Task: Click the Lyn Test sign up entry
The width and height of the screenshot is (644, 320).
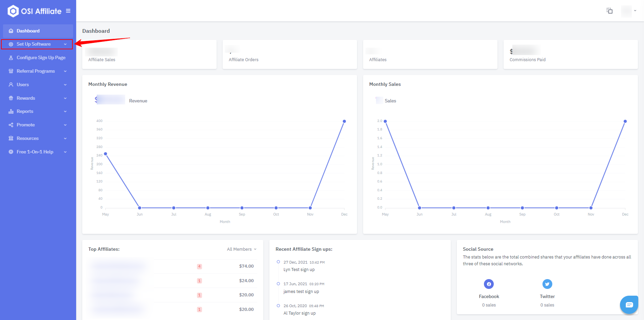Action: [299, 270]
